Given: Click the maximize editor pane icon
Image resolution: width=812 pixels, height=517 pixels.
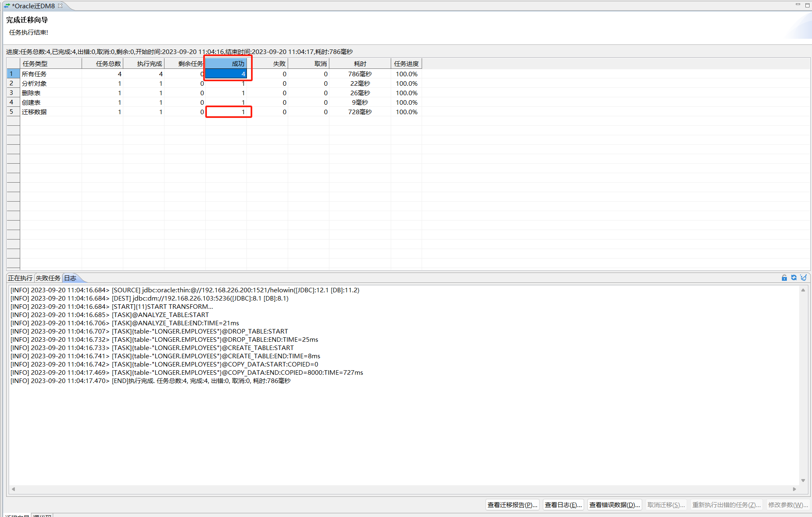Looking at the screenshot, I should (x=807, y=5).
